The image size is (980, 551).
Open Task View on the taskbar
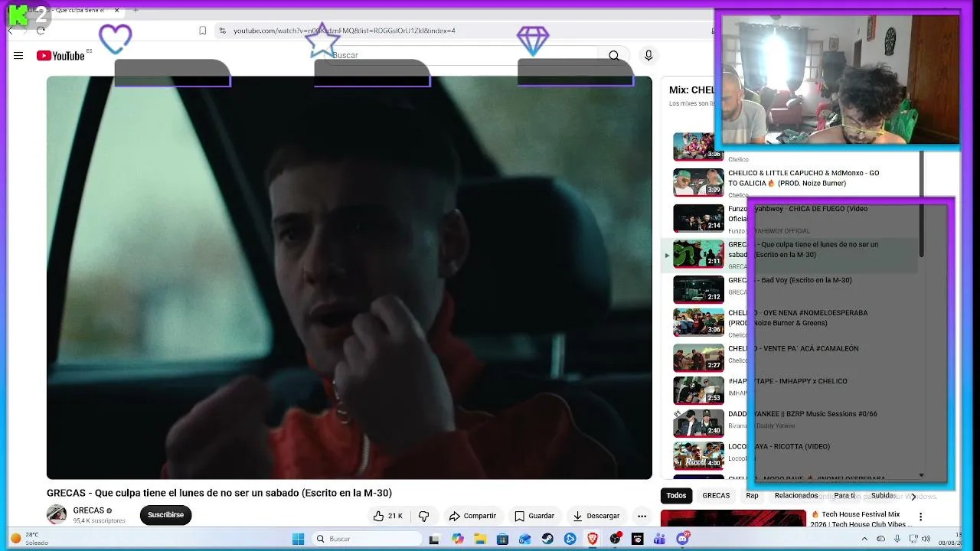click(x=434, y=539)
